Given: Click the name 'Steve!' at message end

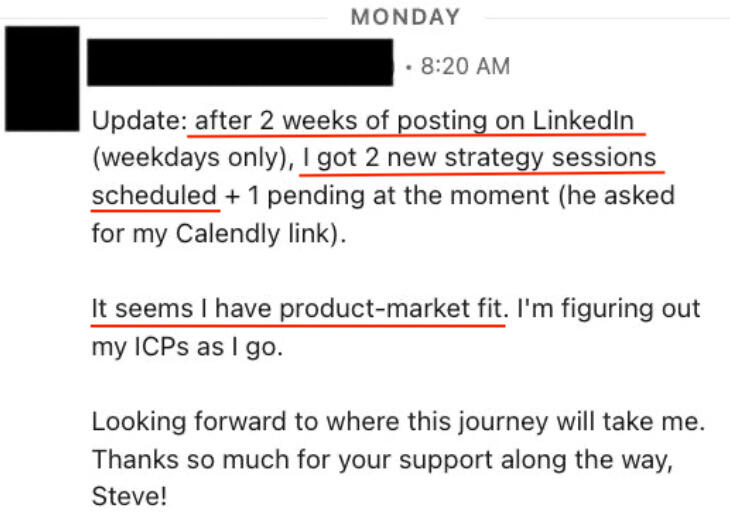Looking at the screenshot, I should click(129, 496).
